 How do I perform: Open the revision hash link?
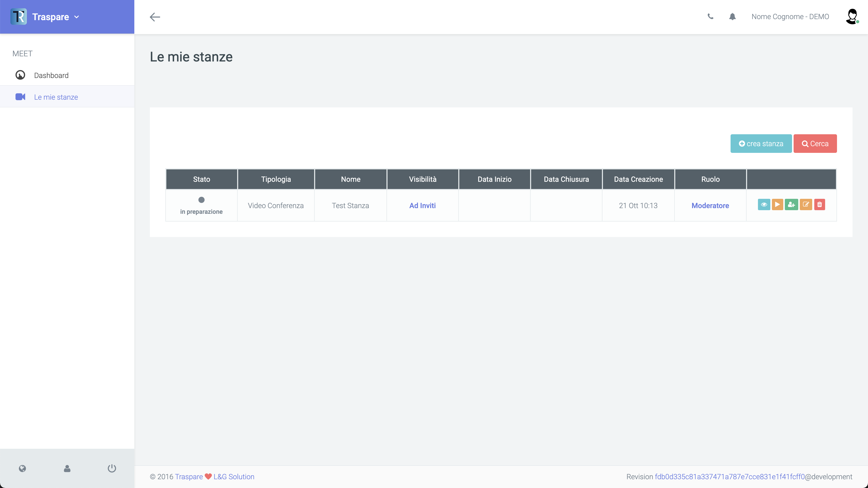tap(730, 477)
